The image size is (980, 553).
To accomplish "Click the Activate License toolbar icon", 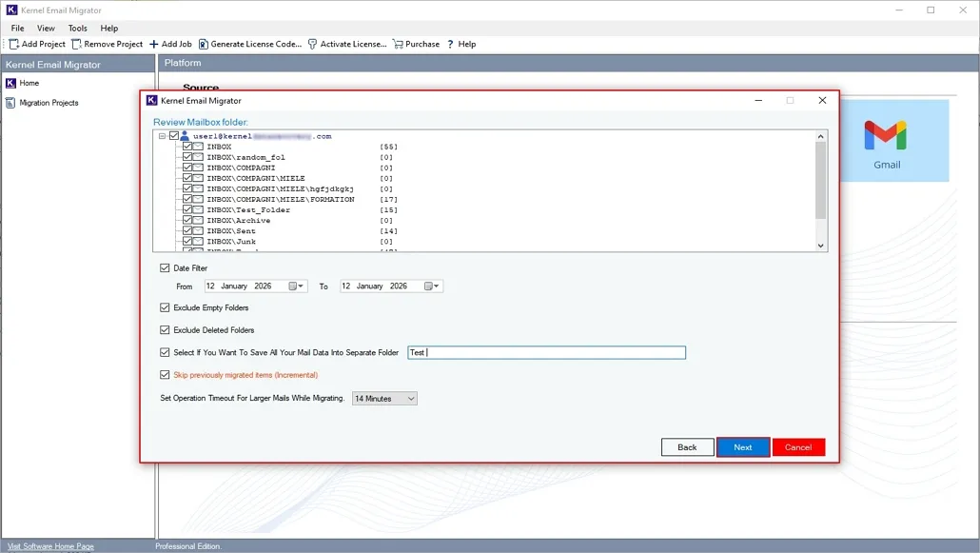I will pyautogui.click(x=313, y=44).
